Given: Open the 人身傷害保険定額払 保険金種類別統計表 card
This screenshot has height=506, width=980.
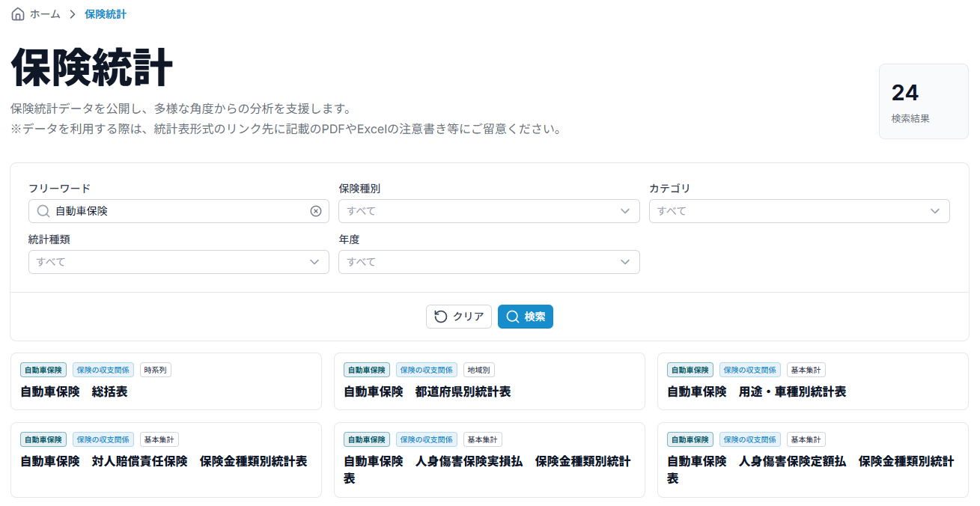Looking at the screenshot, I should click(813, 460).
